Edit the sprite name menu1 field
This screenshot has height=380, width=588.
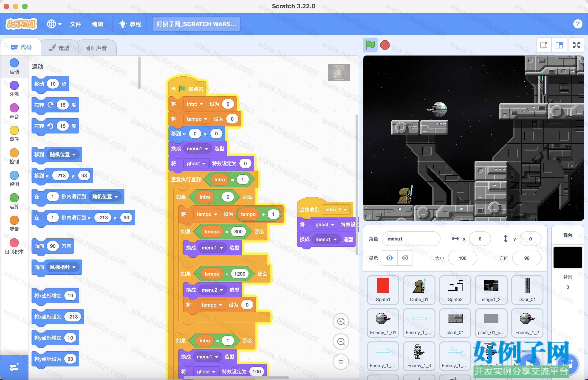pos(411,239)
